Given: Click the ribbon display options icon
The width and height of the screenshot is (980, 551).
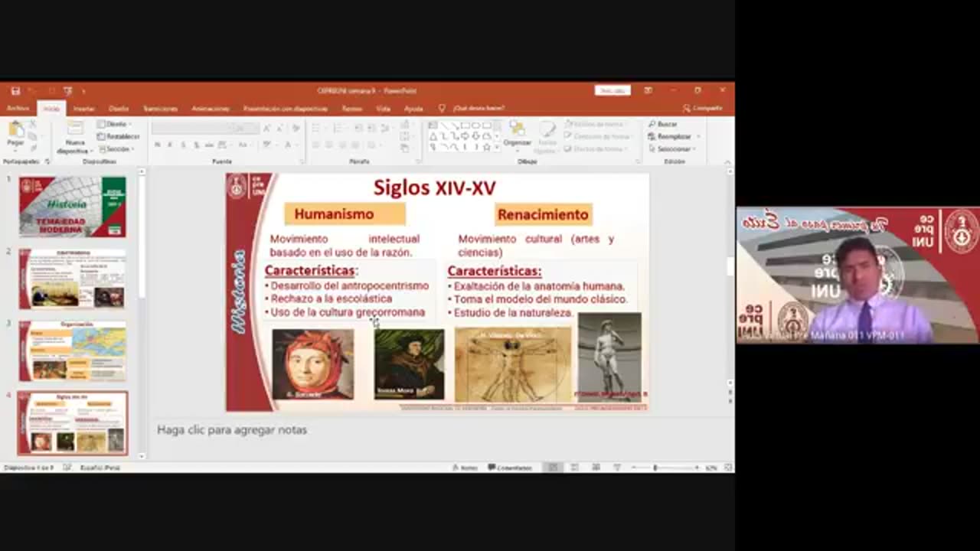Looking at the screenshot, I should click(648, 90).
